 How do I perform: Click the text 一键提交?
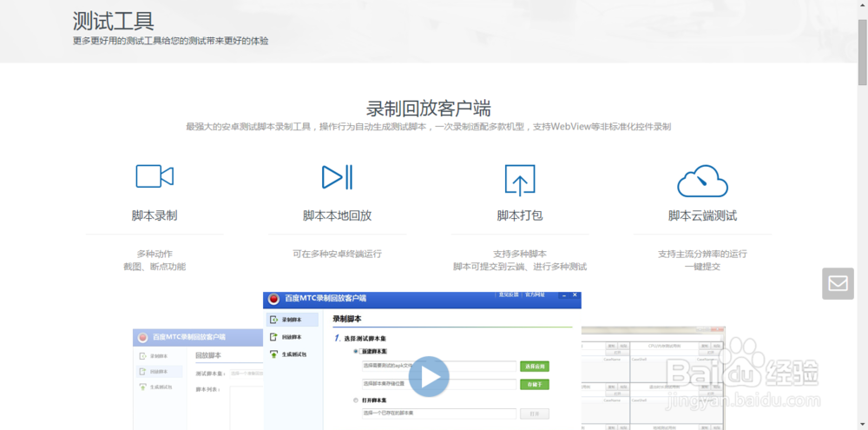tap(702, 267)
